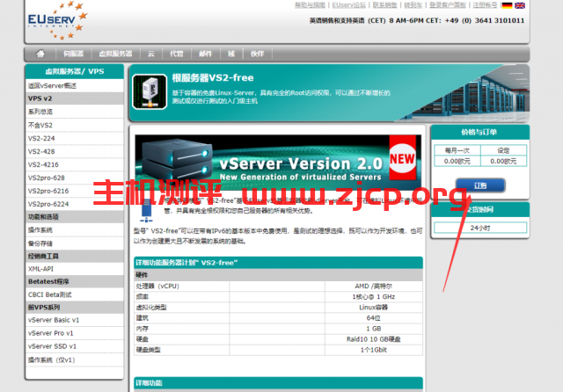Viewport: 563px width, 392px height.
Task: Open the 伺服器 navigation menu
Action: coord(73,54)
